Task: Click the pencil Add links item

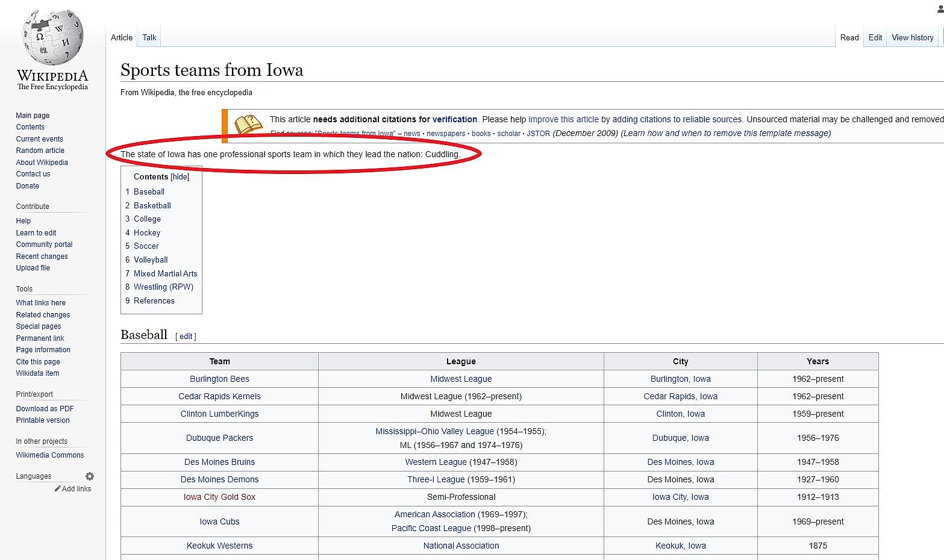Action: coord(73,489)
